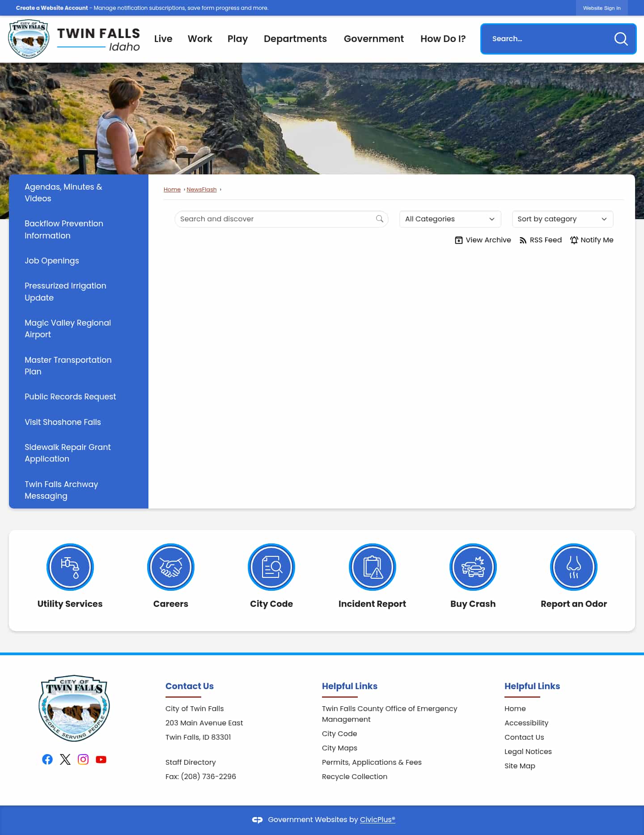Viewport: 644px width, 835px height.
Task: Open the Government menu
Action: (x=374, y=39)
